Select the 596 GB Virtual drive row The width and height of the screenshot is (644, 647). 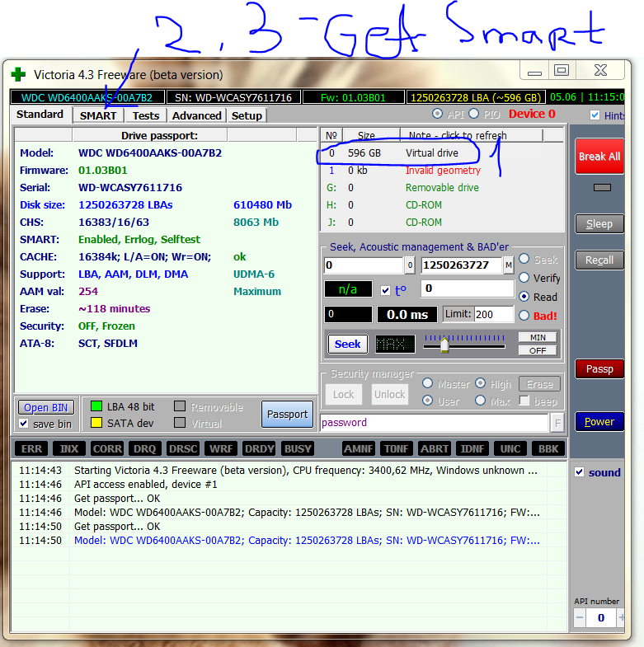pyautogui.click(x=442, y=153)
